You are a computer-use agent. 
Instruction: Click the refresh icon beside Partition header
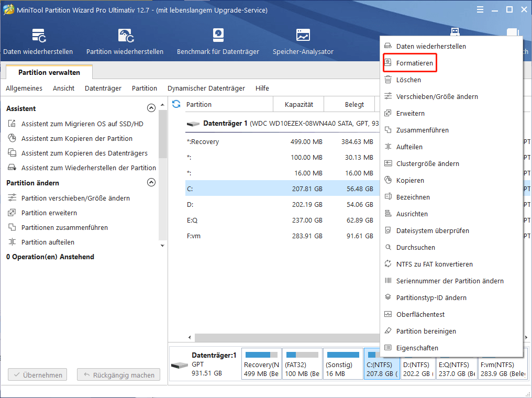coord(176,104)
